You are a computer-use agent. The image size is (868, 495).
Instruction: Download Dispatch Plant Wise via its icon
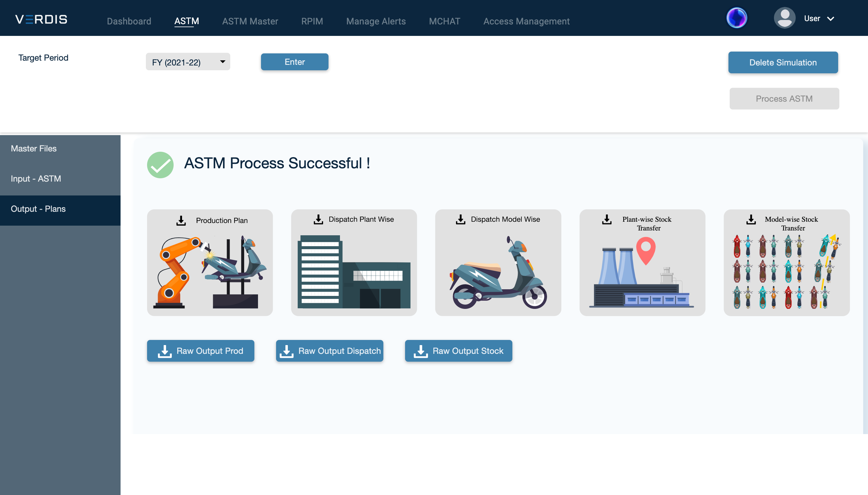pos(318,219)
